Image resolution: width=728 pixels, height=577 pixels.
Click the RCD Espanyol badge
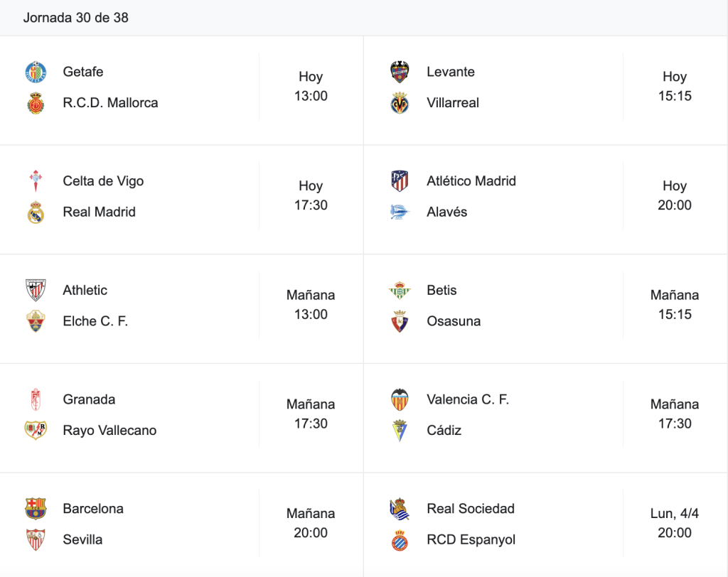pyautogui.click(x=400, y=540)
